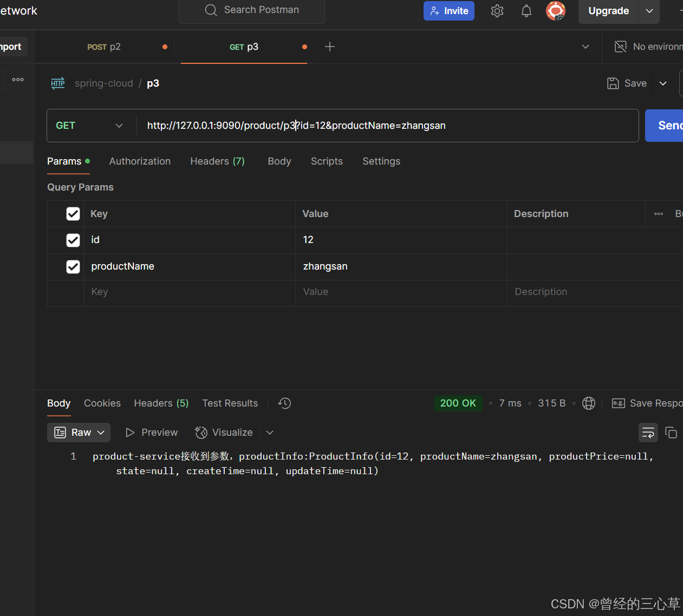Click the p3 request name title
683x616 pixels.
coord(153,83)
